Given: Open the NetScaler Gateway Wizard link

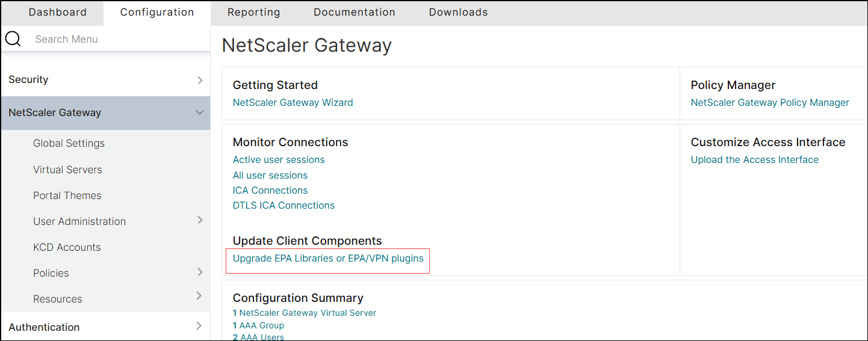Looking at the screenshot, I should click(293, 102).
